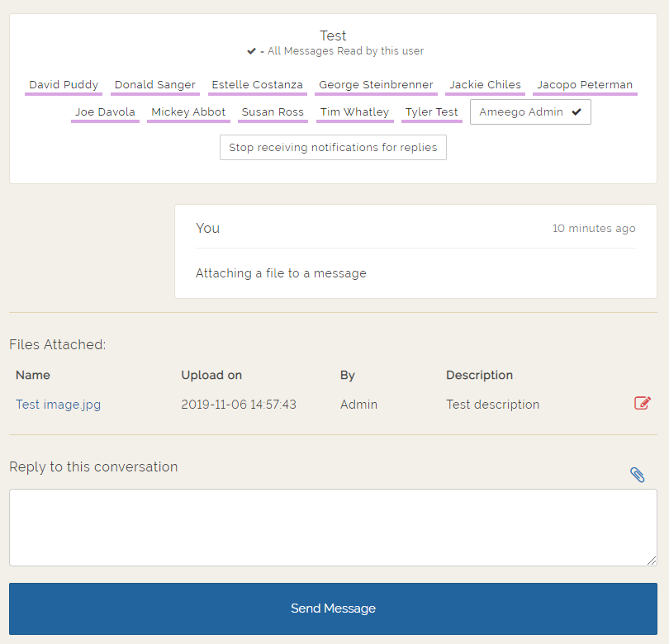Click Jackie Chiles in recipient list
This screenshot has width=669, height=644.
pos(485,85)
